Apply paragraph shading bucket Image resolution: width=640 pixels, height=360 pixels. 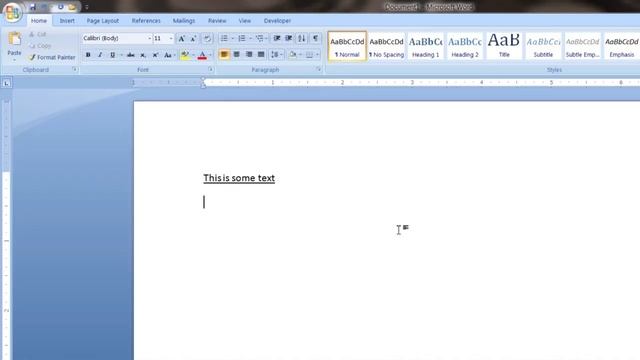(x=293, y=55)
